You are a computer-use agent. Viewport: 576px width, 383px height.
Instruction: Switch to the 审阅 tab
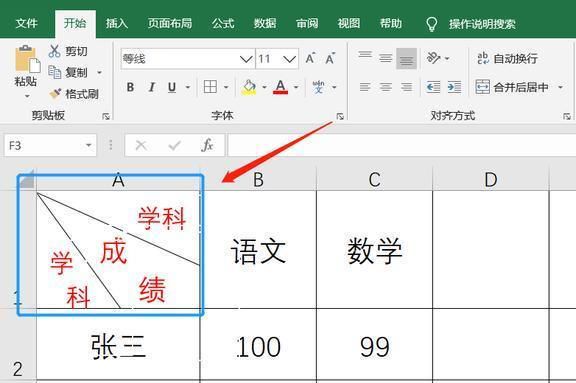[x=307, y=24]
